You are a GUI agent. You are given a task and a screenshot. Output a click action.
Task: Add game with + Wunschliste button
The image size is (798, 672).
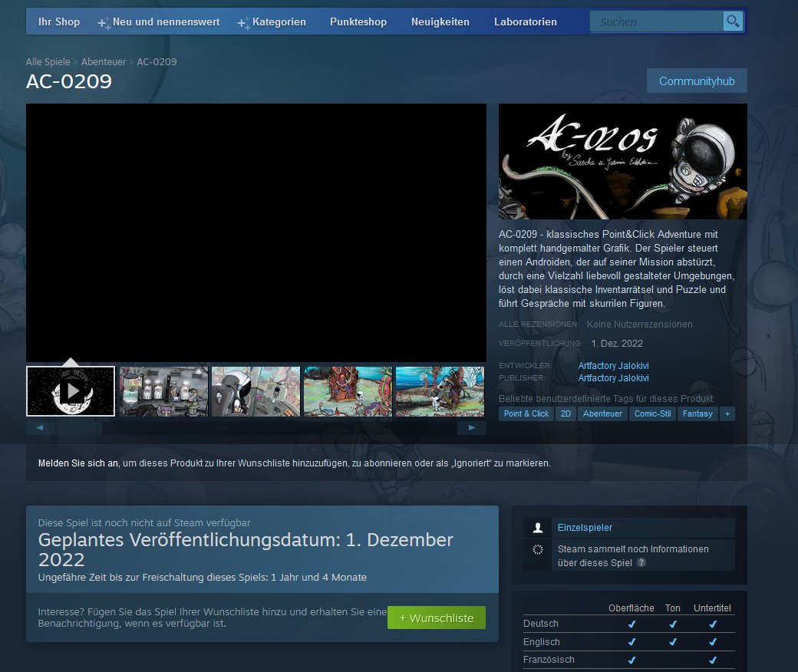pos(436,618)
